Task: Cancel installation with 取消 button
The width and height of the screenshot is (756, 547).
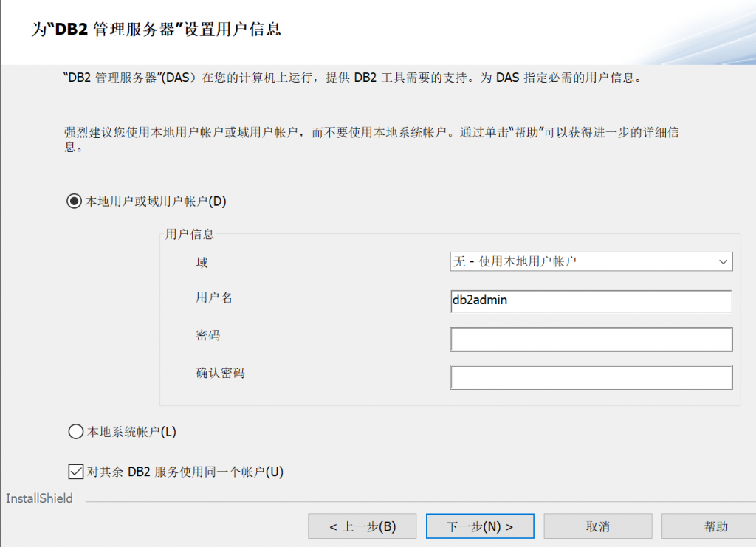Action: 598,526
